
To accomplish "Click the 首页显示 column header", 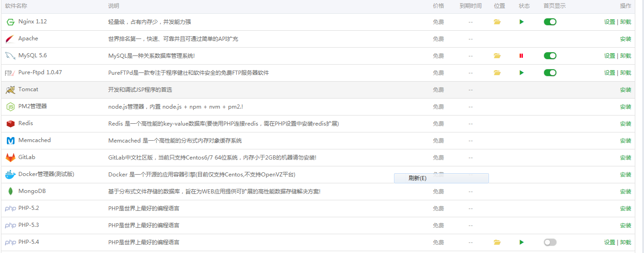I will (x=555, y=6).
